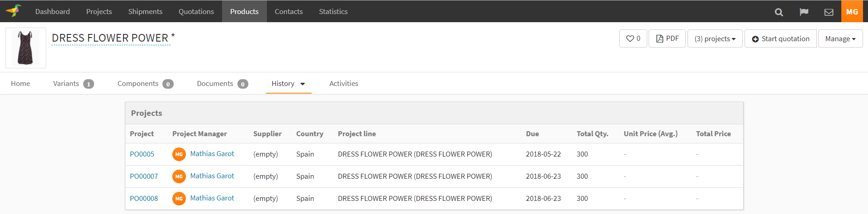Expand the (3) projects dropdown
Image resolution: width=868 pixels, height=214 pixels.
pos(715,39)
